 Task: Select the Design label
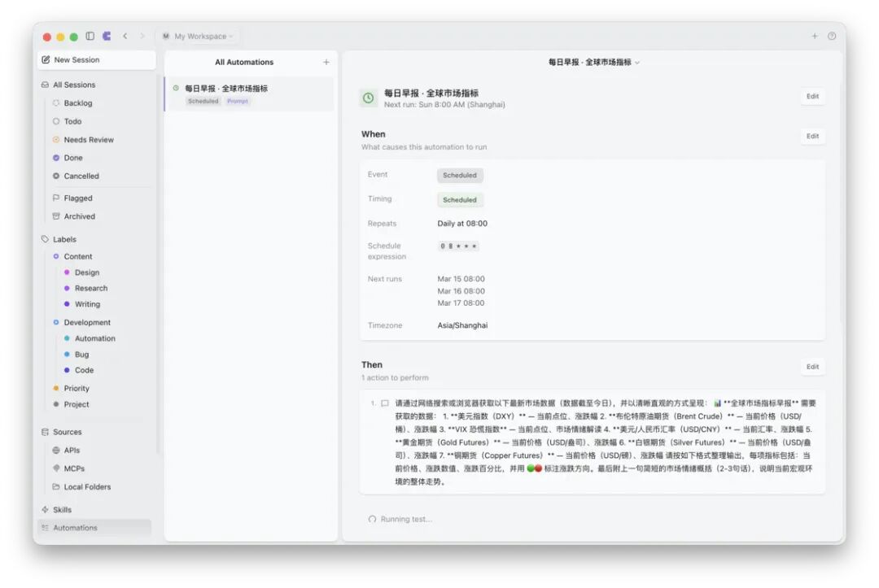click(87, 272)
